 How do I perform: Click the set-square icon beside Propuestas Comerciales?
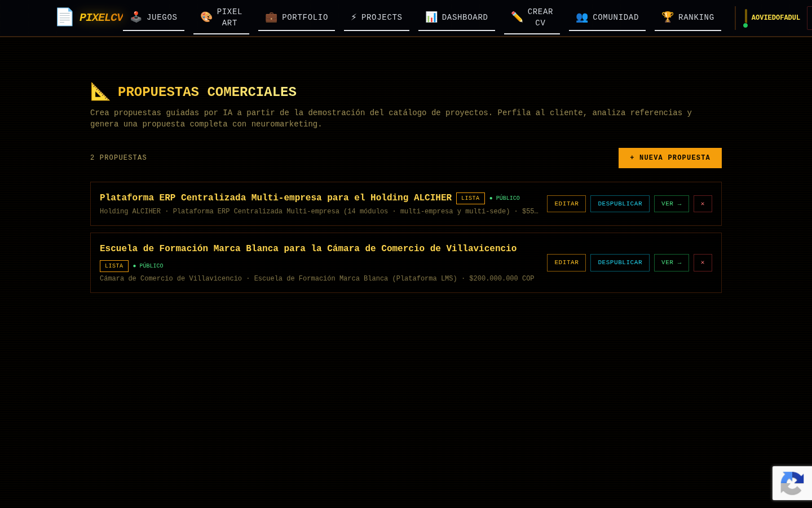tap(100, 91)
